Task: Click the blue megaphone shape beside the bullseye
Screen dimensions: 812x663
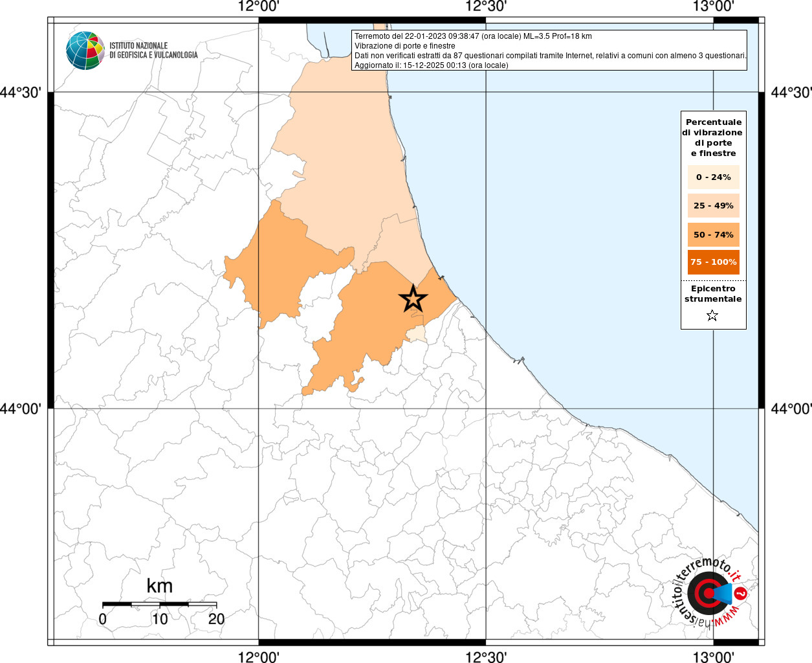Action: coord(723,593)
